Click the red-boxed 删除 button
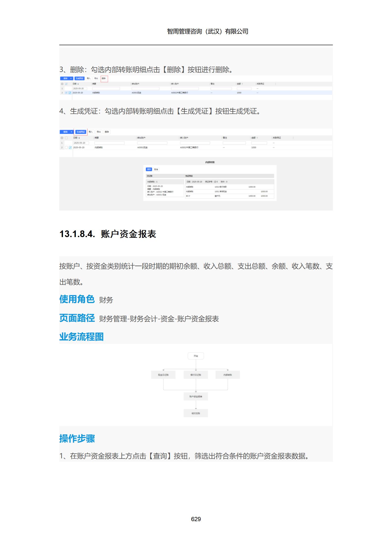The height and width of the screenshot is (555, 392). (104, 79)
